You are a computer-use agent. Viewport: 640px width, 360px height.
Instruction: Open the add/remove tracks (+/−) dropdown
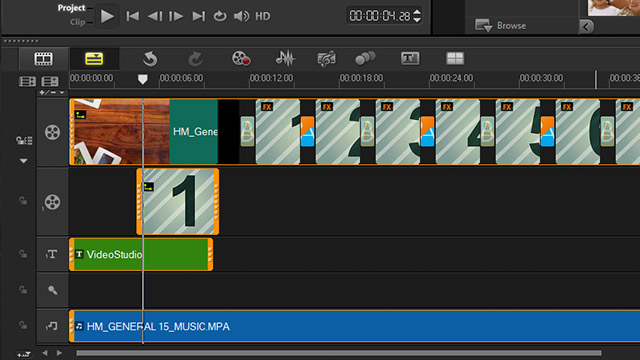[x=52, y=93]
